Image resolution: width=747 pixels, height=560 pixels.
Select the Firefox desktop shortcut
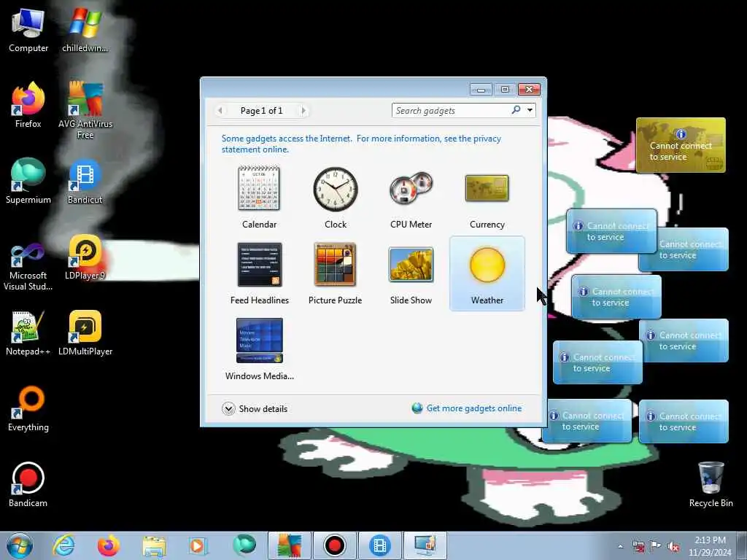coord(28,105)
